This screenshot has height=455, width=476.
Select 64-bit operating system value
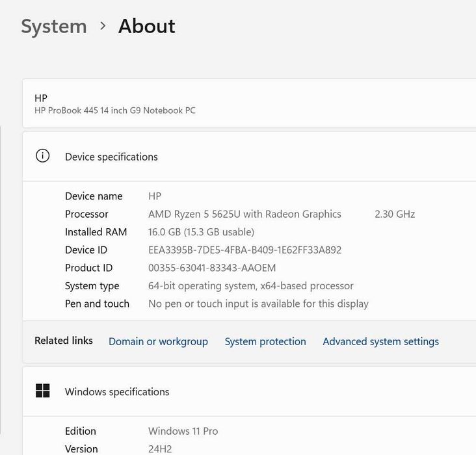(251, 286)
